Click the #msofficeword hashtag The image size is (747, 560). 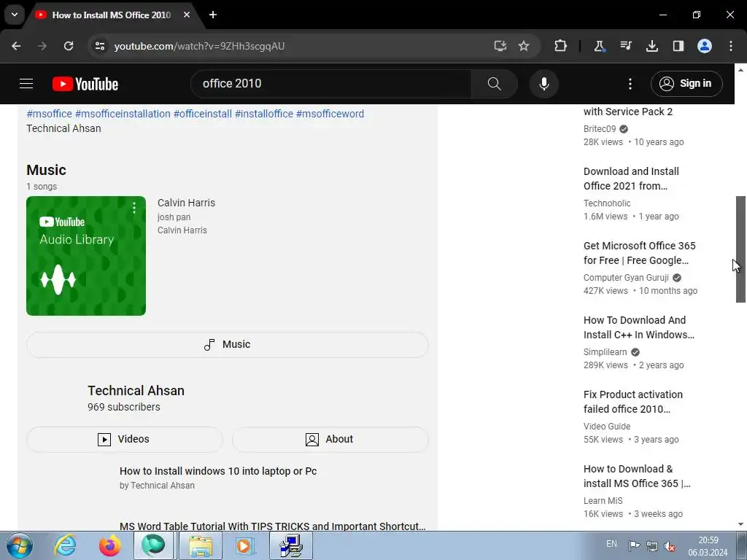[330, 114]
